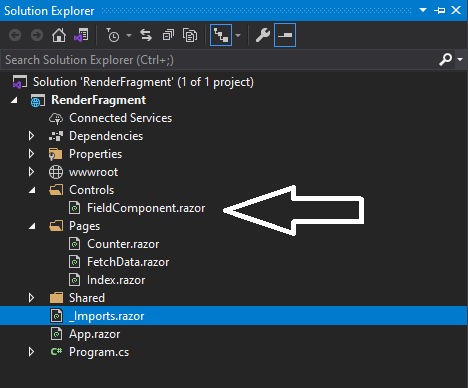Screen dimensions: 468x388
Task: Toggle Preview Selected Items button
Action: 285,35
